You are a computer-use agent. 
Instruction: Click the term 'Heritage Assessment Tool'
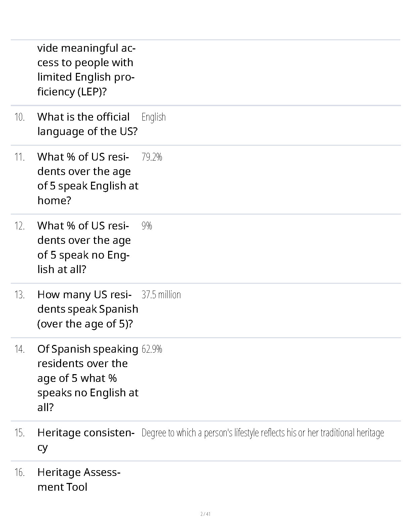coord(79,479)
